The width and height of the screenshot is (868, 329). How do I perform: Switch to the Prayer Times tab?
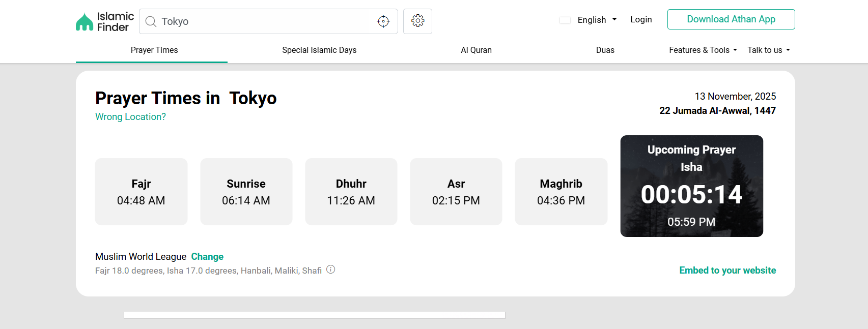154,50
